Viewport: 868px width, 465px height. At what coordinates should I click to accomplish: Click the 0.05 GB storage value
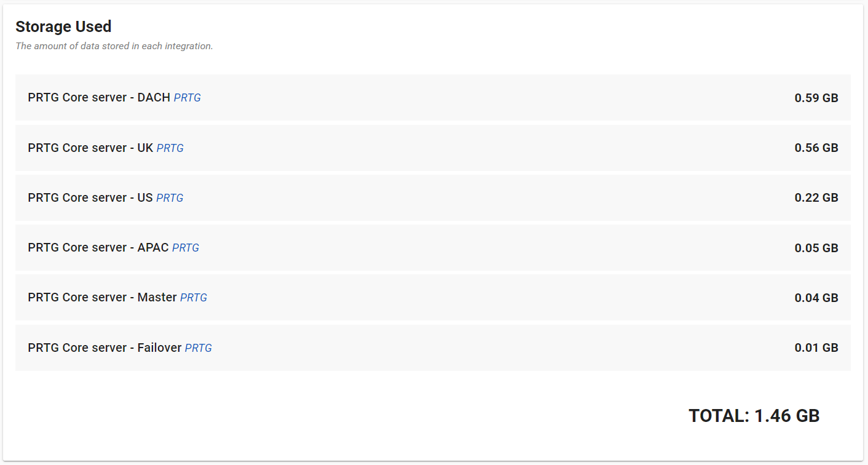pos(816,248)
